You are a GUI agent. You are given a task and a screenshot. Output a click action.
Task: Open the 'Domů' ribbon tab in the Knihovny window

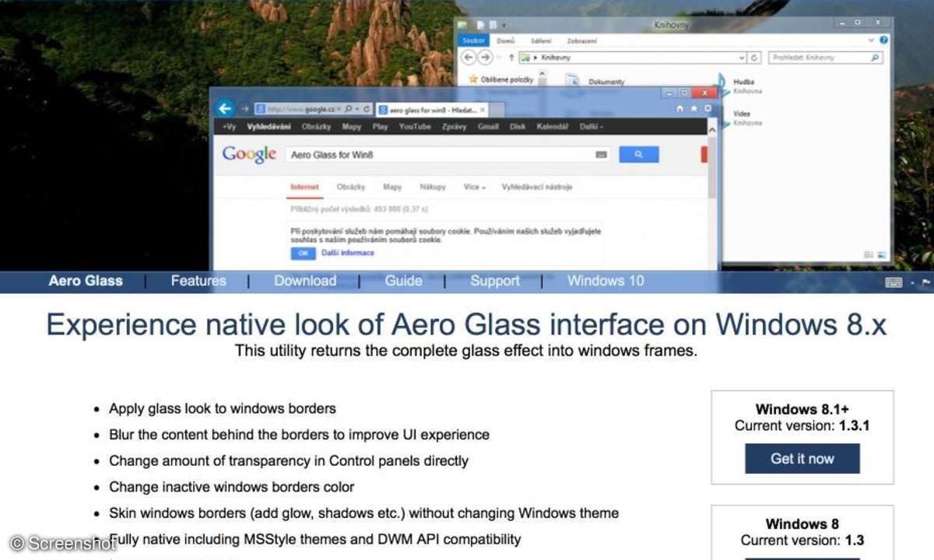point(506,40)
